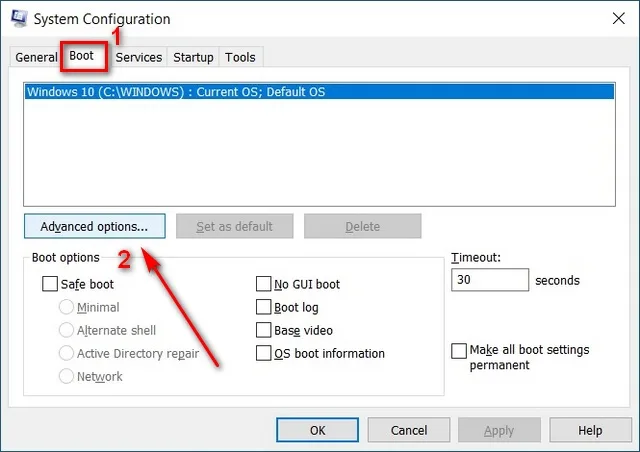The height and width of the screenshot is (452, 640).
Task: Enable the Boot log option
Action: (x=263, y=307)
